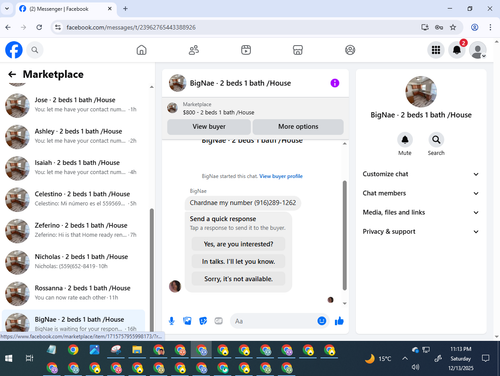Open Zeferino - 2 beds 1 bath conversation
Viewport: 500px width, 376px height.
pyautogui.click(x=73, y=230)
